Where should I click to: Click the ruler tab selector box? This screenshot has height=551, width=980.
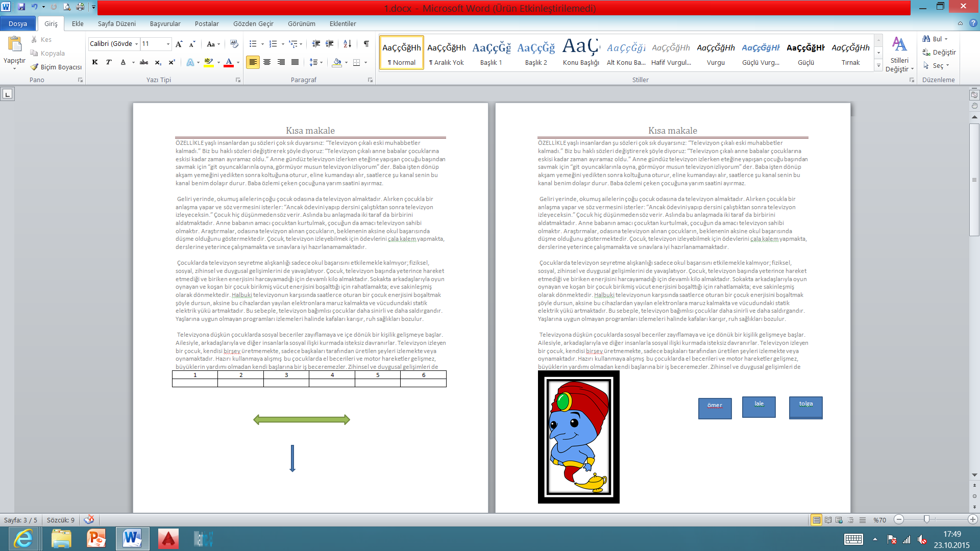tap(7, 94)
